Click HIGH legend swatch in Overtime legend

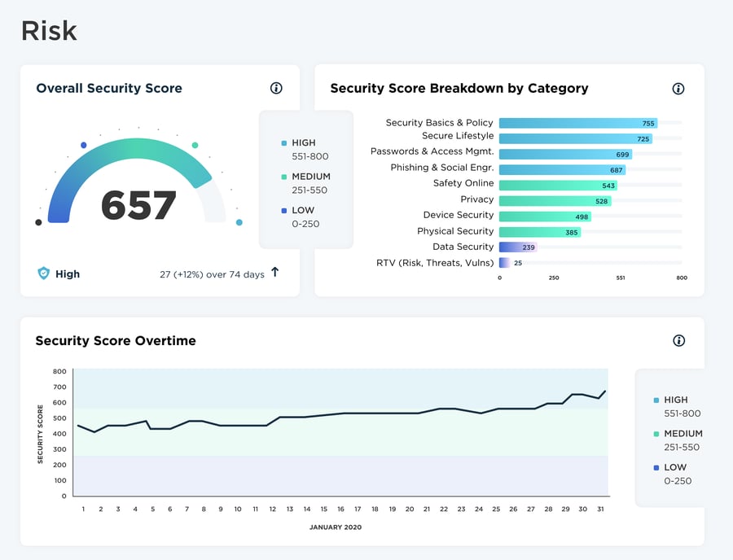tap(656, 400)
